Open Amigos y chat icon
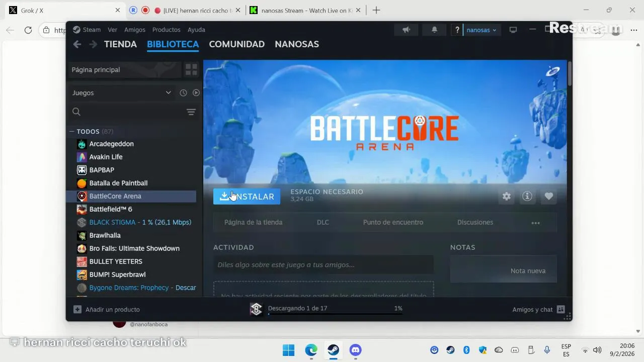644x362 pixels. point(561,309)
